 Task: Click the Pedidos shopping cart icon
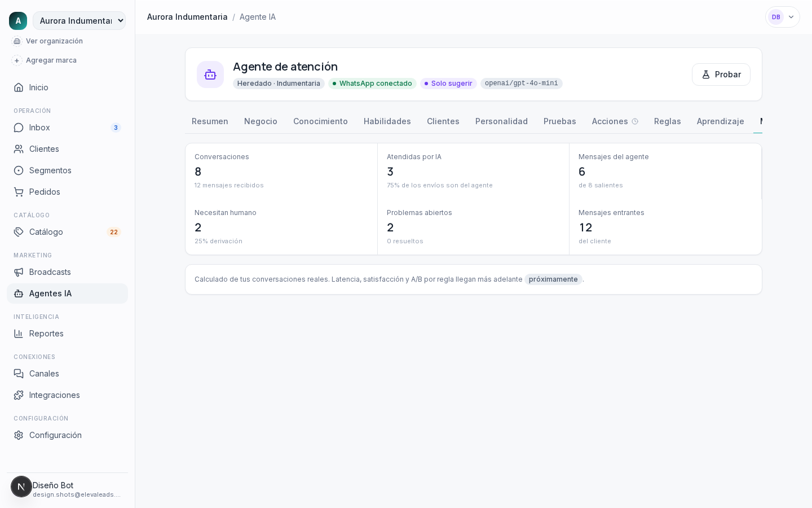(x=19, y=192)
